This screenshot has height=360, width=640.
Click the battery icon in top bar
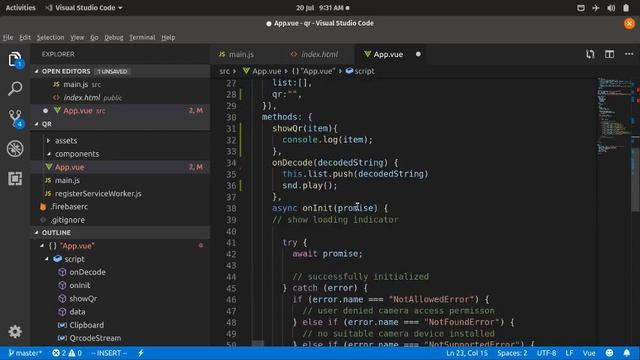pos(626,8)
